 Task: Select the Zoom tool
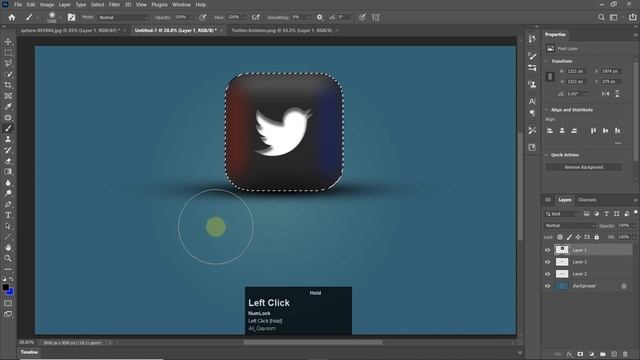pyautogui.click(x=8, y=258)
